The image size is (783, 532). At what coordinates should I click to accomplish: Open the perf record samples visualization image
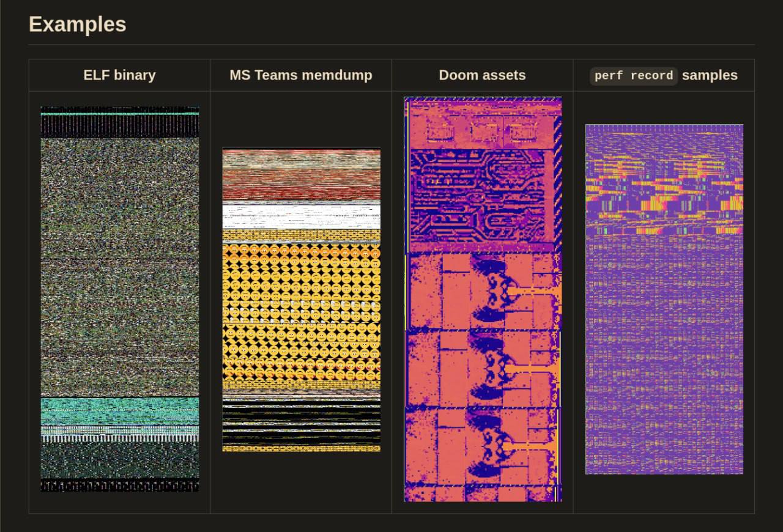point(664,300)
